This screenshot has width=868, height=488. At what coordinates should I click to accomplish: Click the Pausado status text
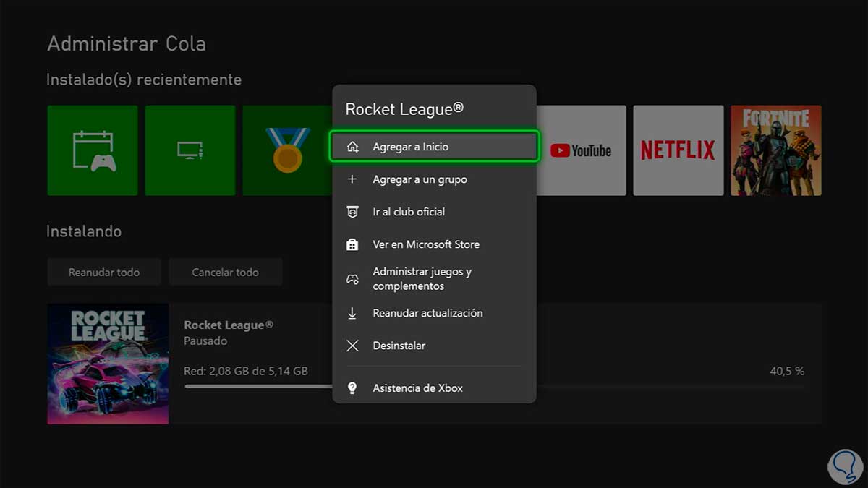click(x=205, y=341)
